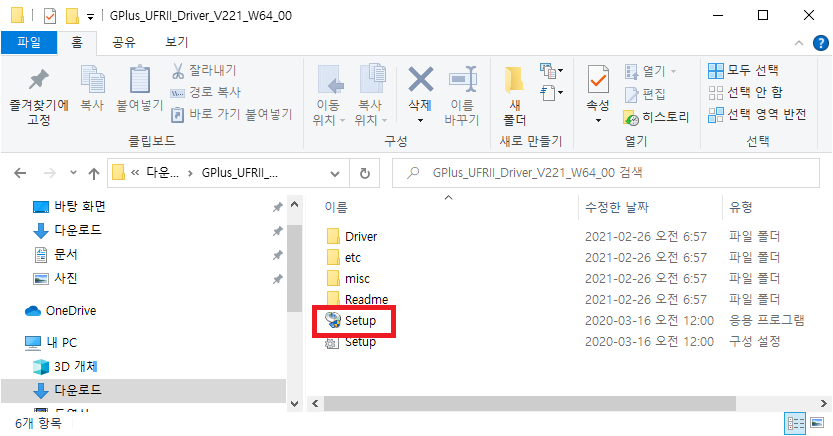Sort by the 수정한 날짜 column header
Viewport: 833px width, 436px height.
tap(617, 207)
